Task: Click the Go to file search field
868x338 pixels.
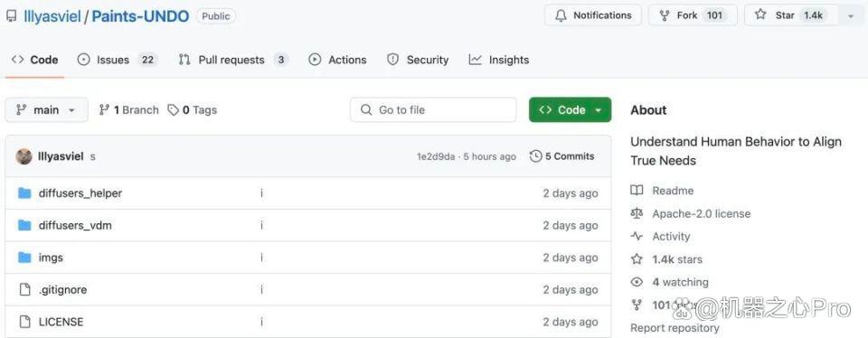Action: tap(433, 109)
